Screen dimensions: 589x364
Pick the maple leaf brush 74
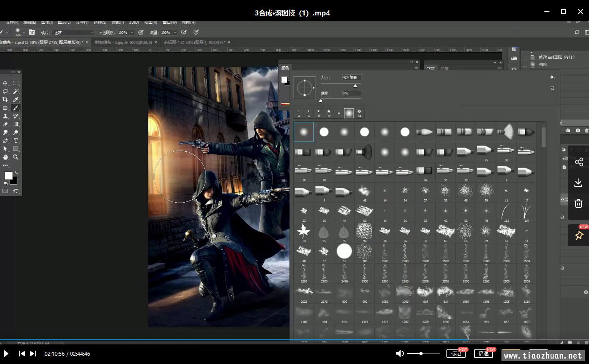click(x=304, y=231)
